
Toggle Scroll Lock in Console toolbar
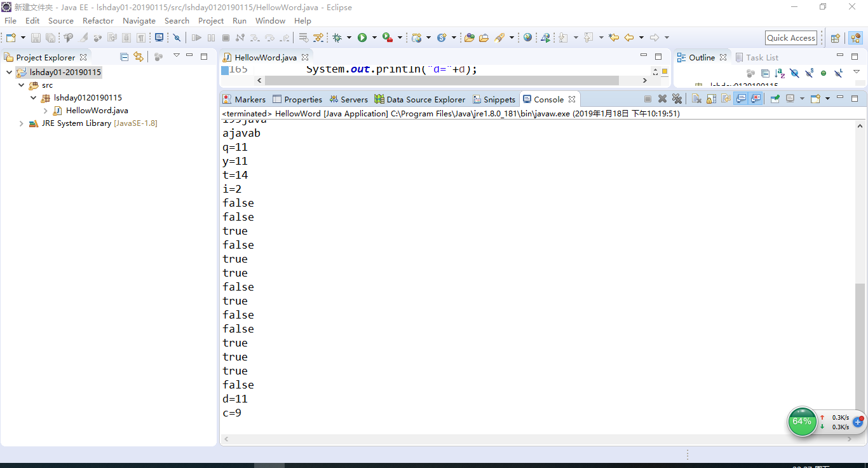(711, 99)
